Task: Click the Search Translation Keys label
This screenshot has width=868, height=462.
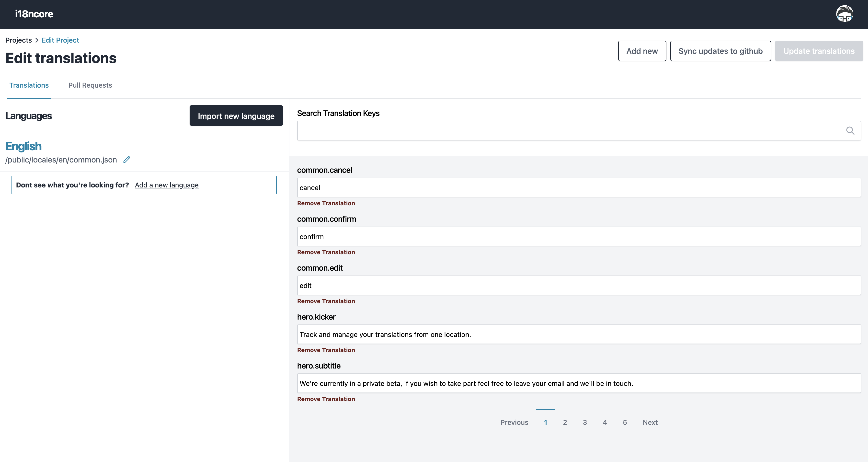Action: [x=338, y=113]
